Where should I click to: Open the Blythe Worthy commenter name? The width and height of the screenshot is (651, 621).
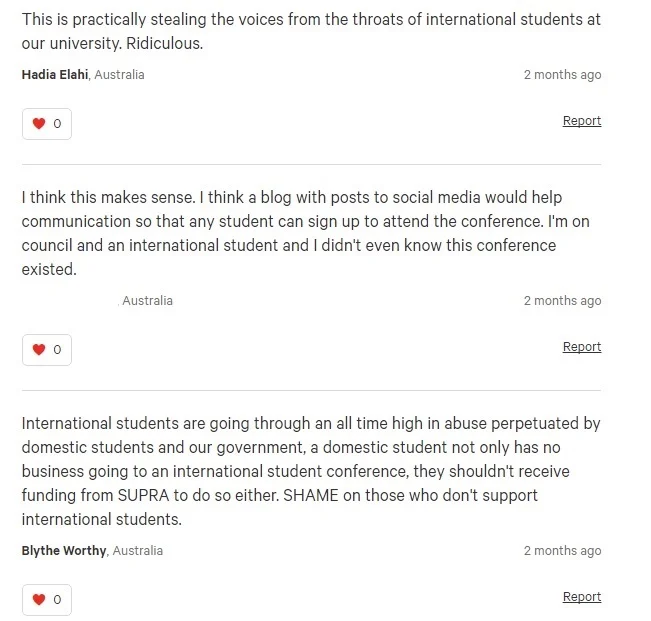[64, 550]
